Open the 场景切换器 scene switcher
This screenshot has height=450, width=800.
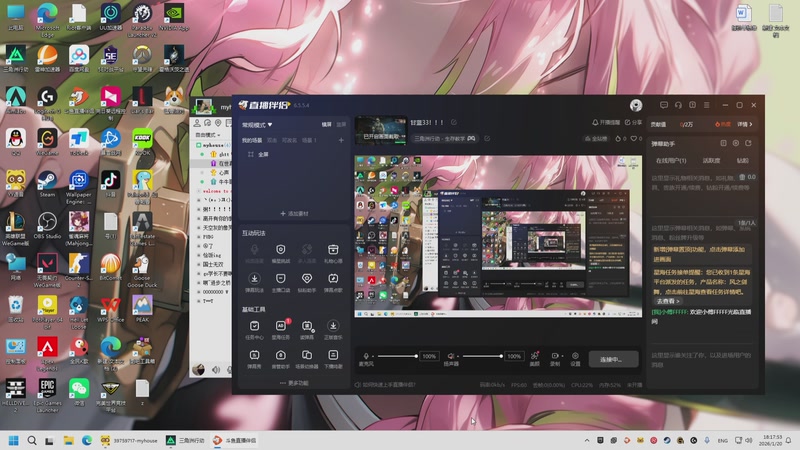pyautogui.click(x=307, y=358)
